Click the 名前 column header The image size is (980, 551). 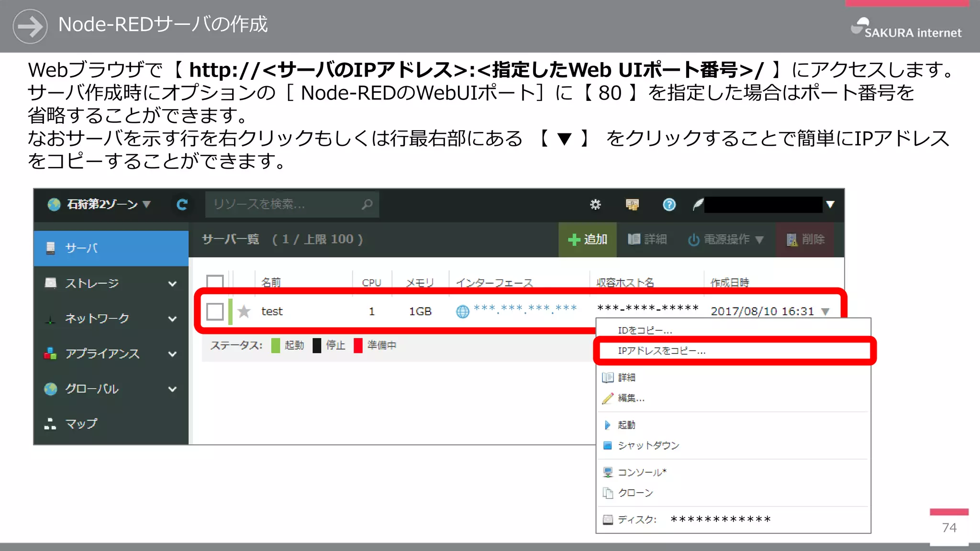271,283
